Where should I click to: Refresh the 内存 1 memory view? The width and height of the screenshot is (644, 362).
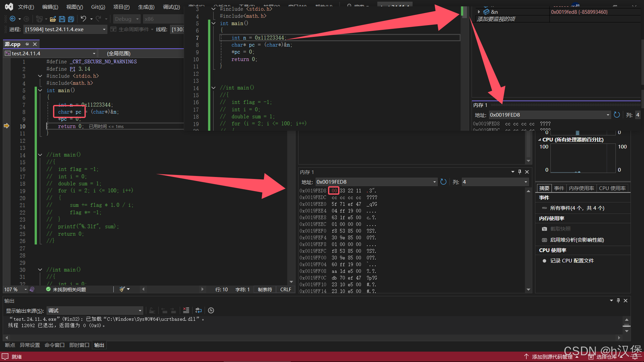coord(443,182)
